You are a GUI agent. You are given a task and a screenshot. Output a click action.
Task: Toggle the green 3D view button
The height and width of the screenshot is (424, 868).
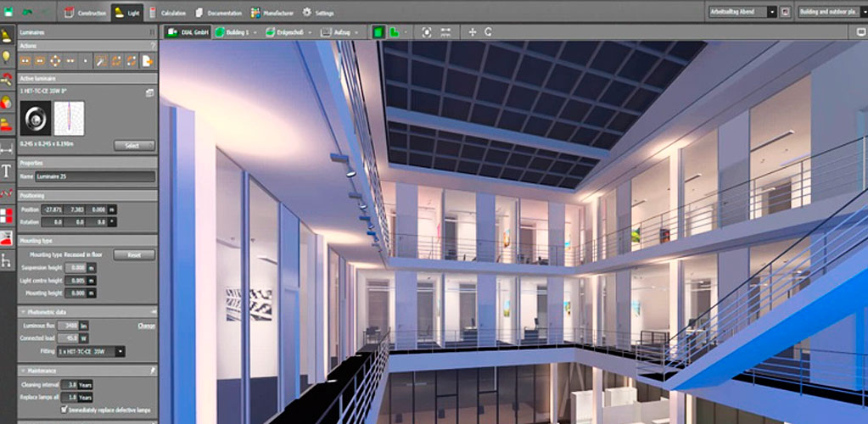(378, 32)
